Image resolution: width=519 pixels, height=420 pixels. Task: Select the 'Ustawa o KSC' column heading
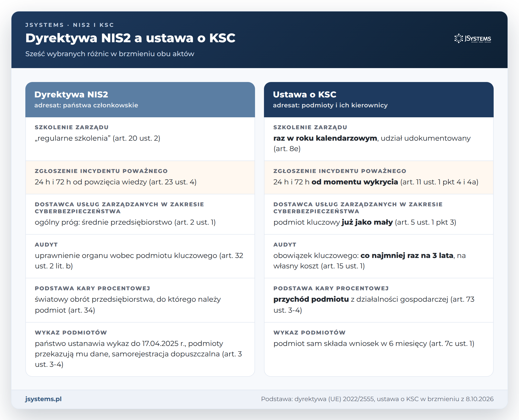tap(304, 94)
